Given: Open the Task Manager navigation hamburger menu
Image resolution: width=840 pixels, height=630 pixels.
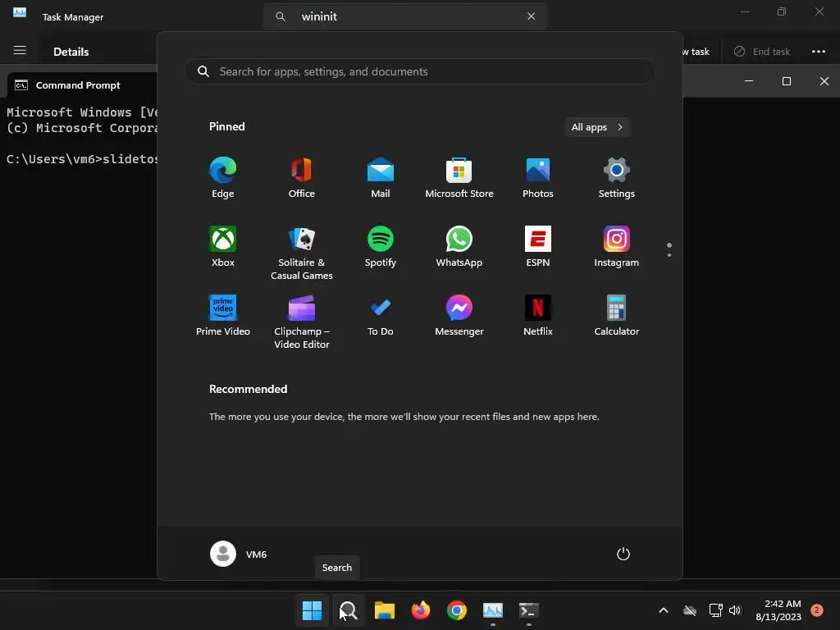Looking at the screenshot, I should click(20, 50).
